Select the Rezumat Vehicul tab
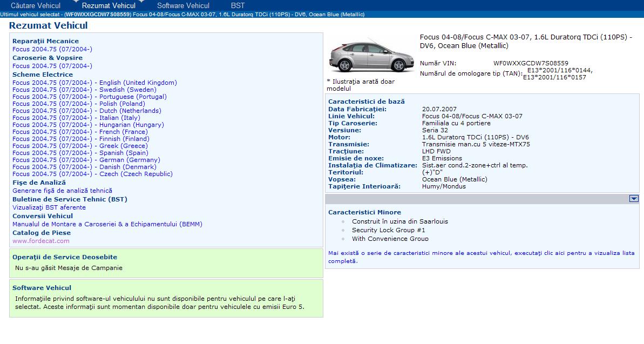This screenshot has width=644, height=344. point(109,5)
